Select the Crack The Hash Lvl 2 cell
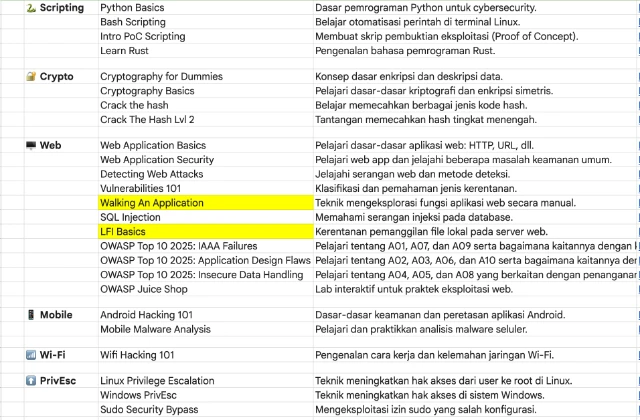 (x=206, y=119)
